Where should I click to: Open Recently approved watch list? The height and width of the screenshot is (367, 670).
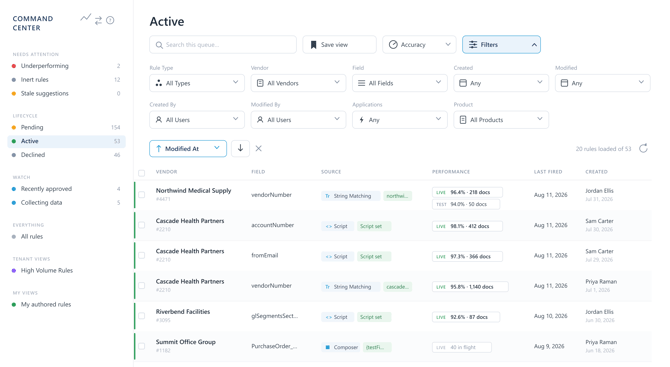tap(67, 188)
